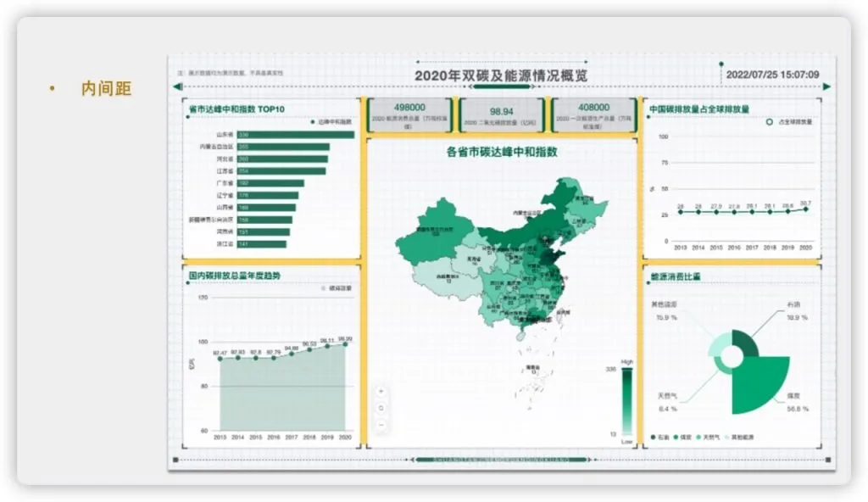Toggle 石油 legend in energy pie
Image resolution: width=868 pixels, height=502 pixels.
click(659, 438)
